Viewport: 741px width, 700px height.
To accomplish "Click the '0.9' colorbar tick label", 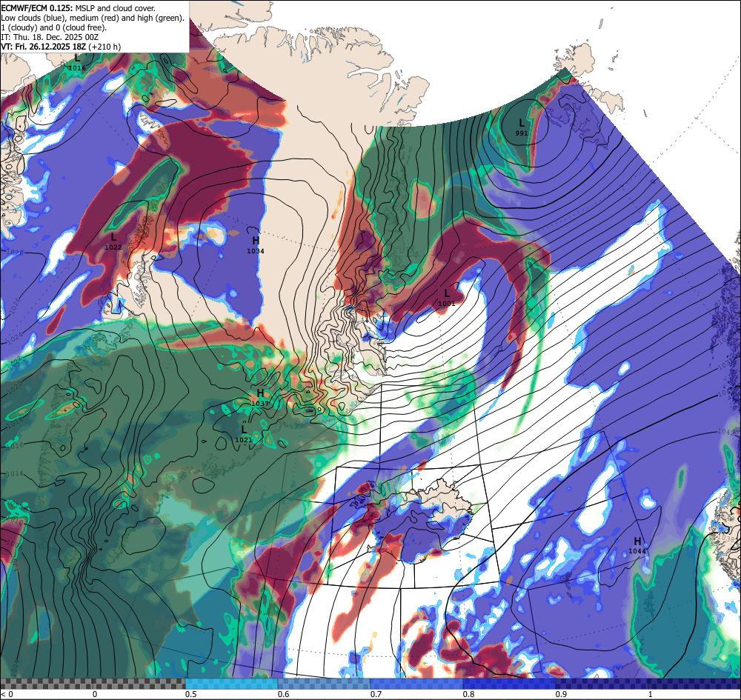I will pos(562,694).
